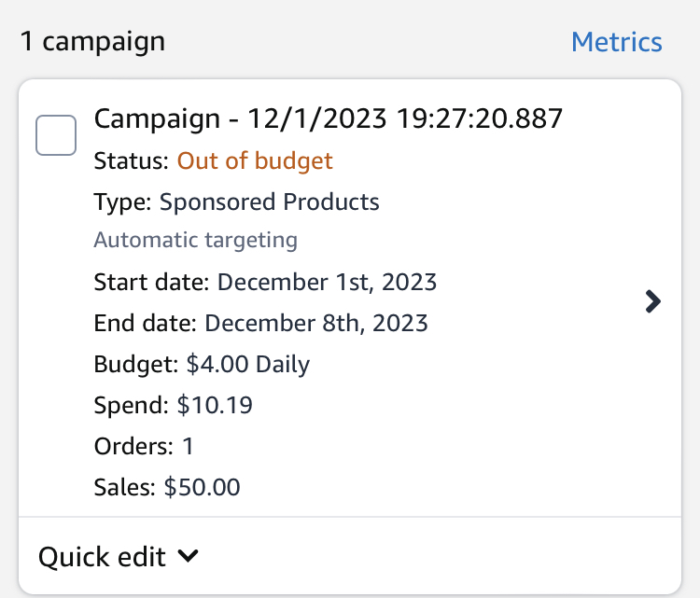Click the Sales: label text

[x=124, y=487]
